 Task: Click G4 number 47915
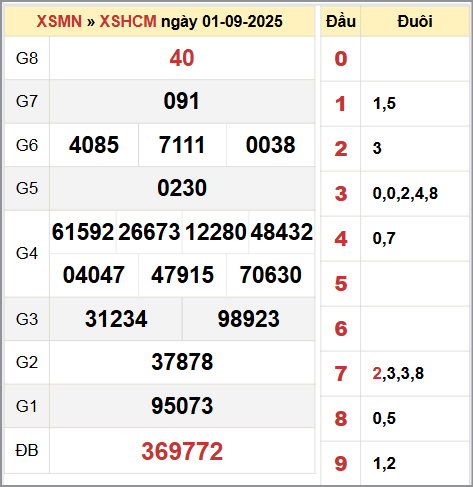pos(182,275)
